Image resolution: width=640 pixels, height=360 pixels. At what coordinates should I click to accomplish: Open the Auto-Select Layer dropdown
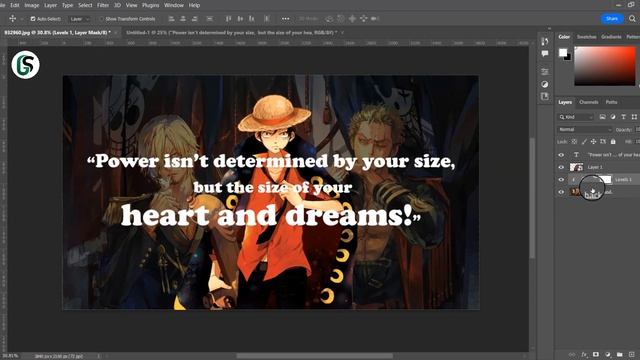[80, 19]
